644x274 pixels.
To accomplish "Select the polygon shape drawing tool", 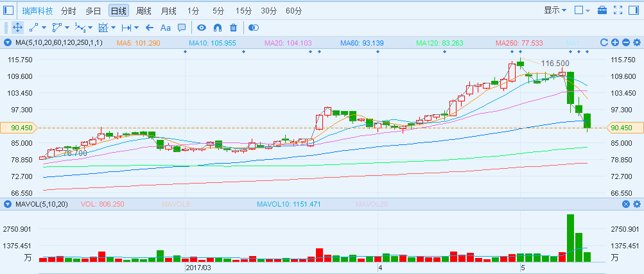I will 57,28.
